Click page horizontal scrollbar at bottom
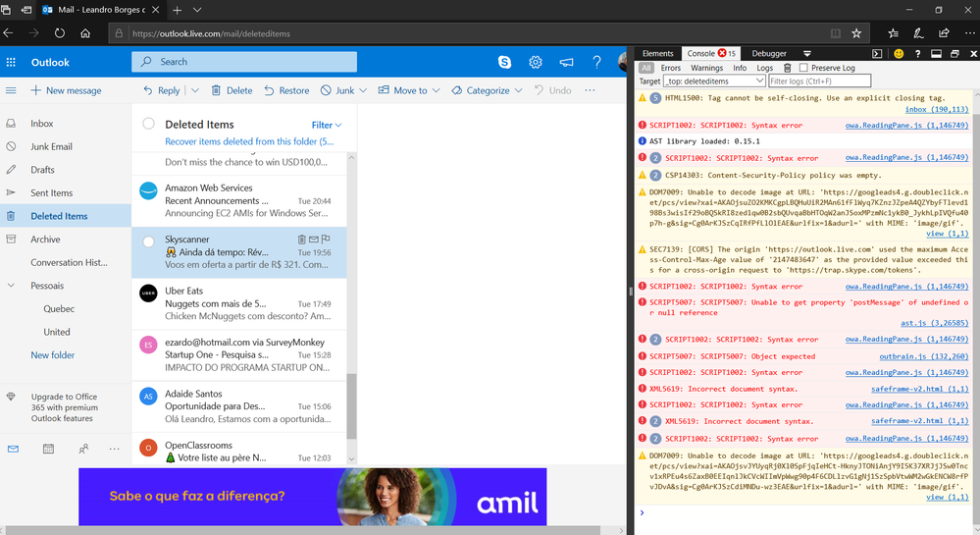The image size is (980, 535). point(303,530)
